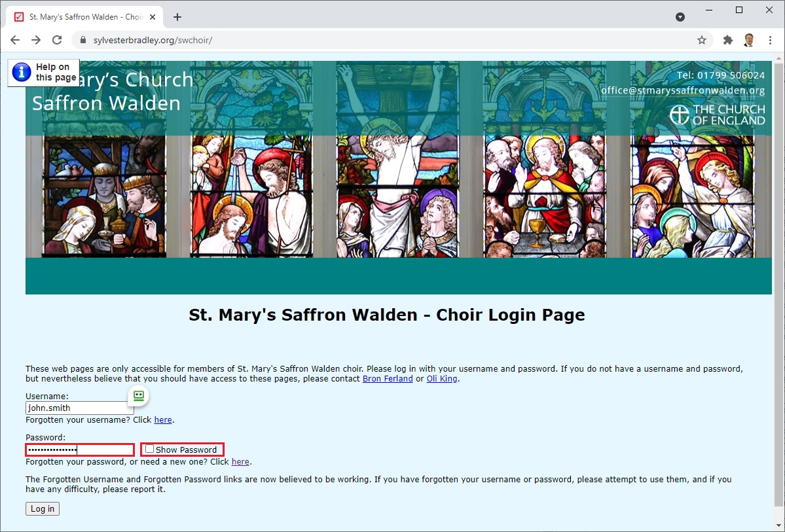Click the address bar URL
Image resolution: width=785 pixels, height=532 pixels.
point(153,40)
